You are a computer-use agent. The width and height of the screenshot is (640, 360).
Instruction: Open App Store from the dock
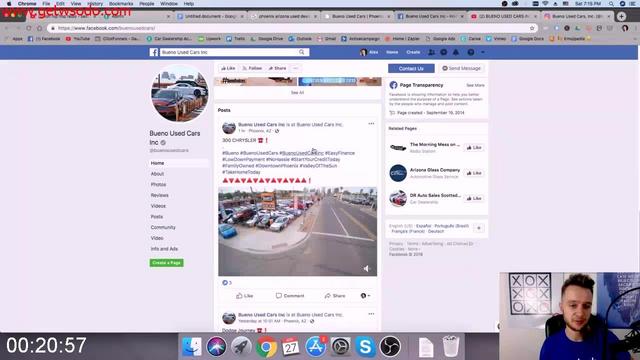click(316, 346)
